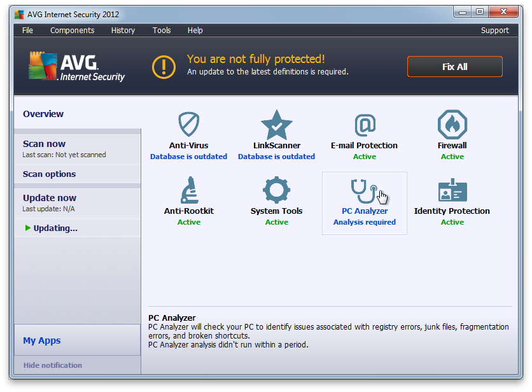Image resolution: width=532 pixels, height=392 pixels.
Task: Click System Tools 'Active' status text
Action: (x=277, y=222)
